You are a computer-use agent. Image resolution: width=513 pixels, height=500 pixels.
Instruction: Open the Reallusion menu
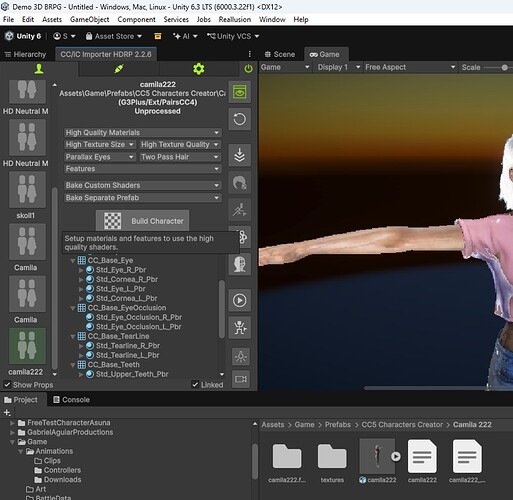(235, 19)
